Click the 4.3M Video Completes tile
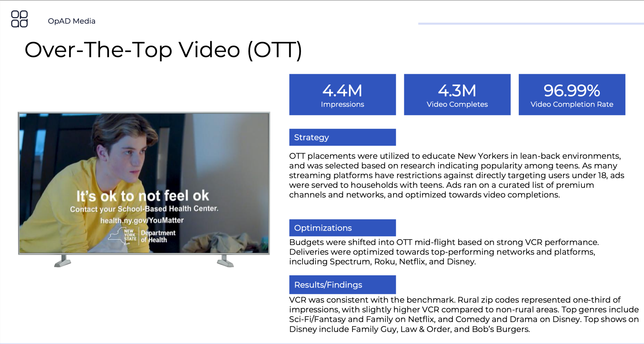 (x=457, y=95)
